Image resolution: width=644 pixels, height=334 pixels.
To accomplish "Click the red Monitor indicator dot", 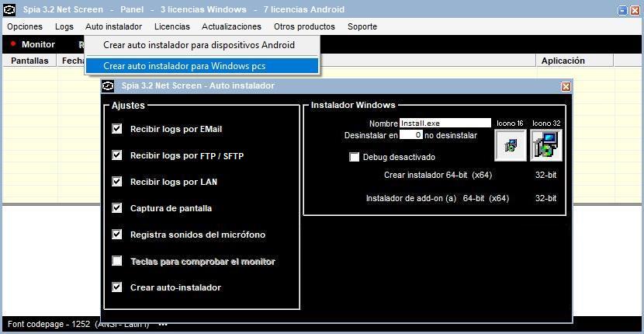I will click(x=13, y=43).
